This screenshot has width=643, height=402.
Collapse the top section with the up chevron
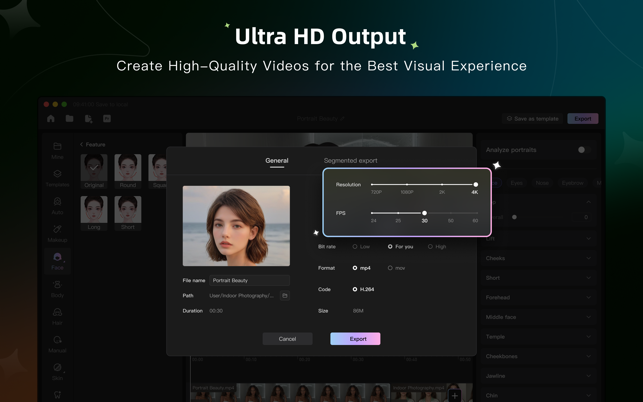[x=588, y=202]
